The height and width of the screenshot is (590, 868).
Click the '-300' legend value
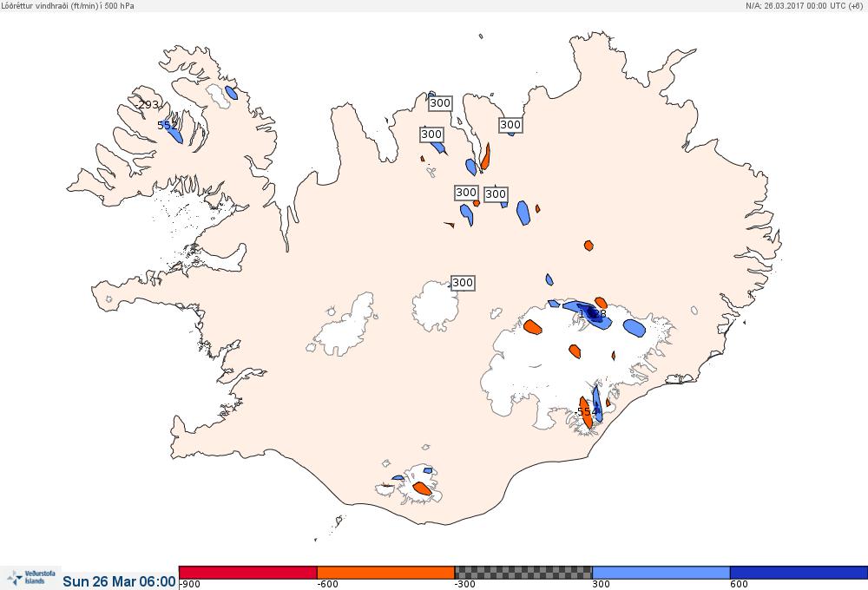[x=465, y=585]
